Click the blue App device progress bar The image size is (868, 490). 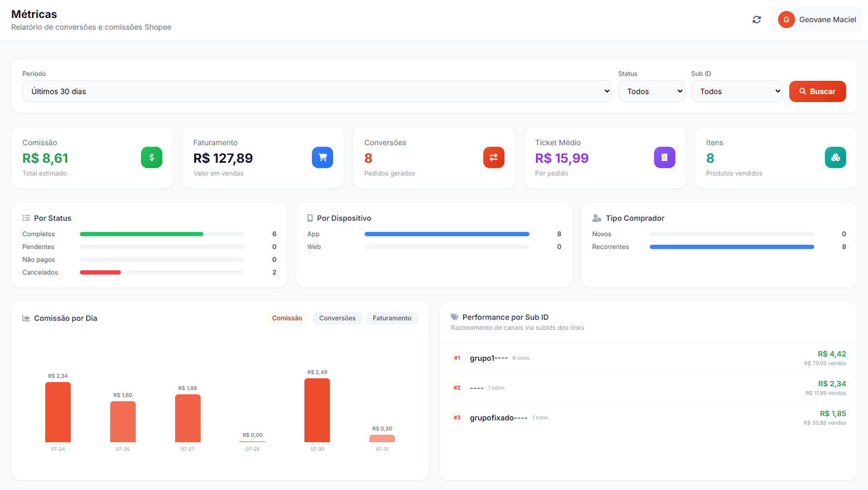tap(447, 234)
